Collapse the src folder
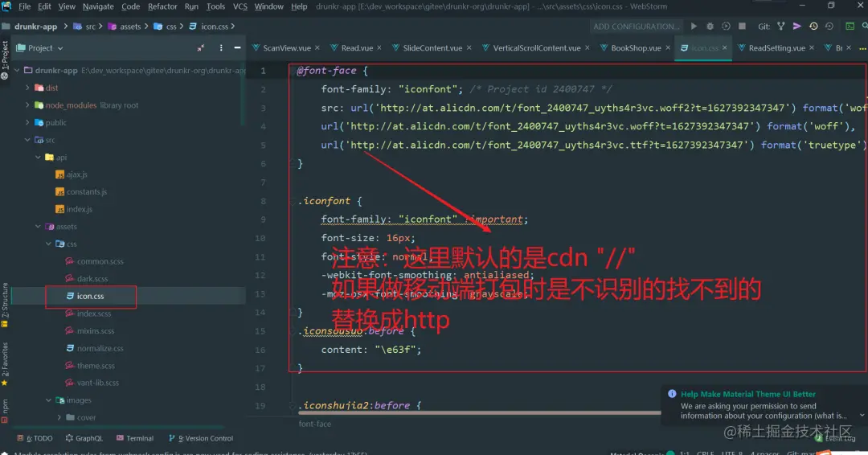 coord(27,140)
